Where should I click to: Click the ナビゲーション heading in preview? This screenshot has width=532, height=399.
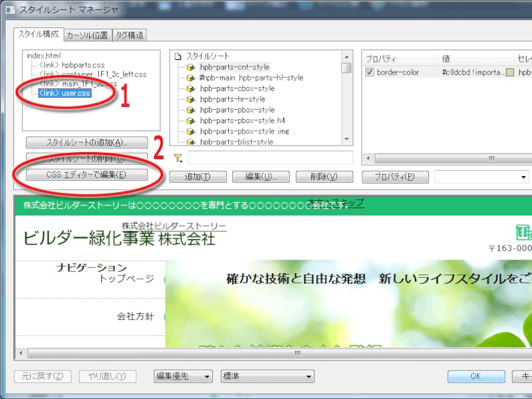click(x=92, y=268)
